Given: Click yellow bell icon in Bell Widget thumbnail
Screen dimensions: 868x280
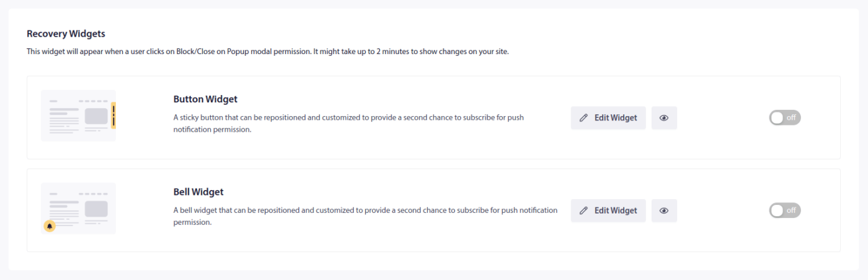Looking at the screenshot, I should point(50,227).
